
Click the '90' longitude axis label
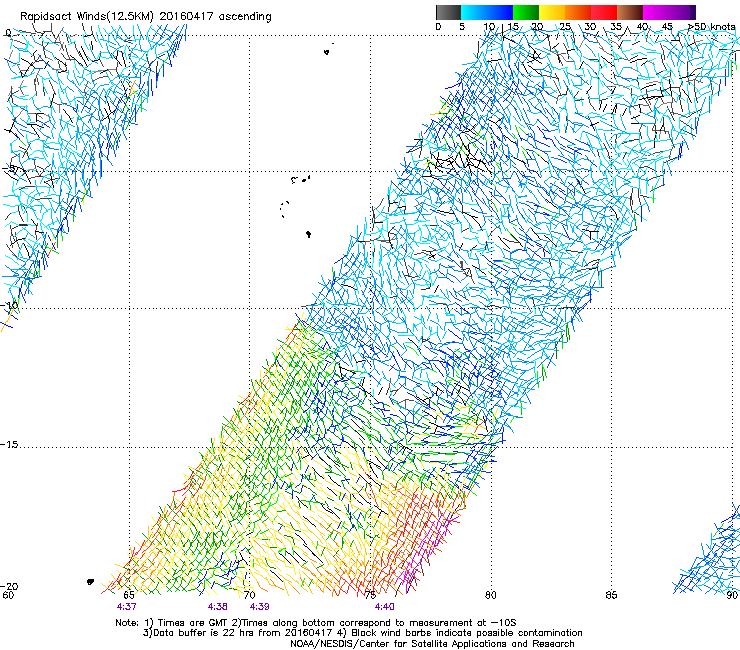click(732, 595)
